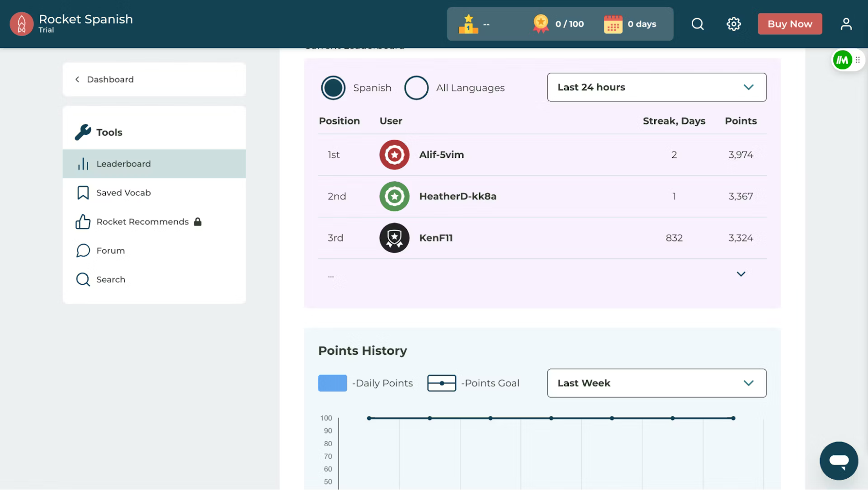Click the 832 streak value

[x=674, y=238]
